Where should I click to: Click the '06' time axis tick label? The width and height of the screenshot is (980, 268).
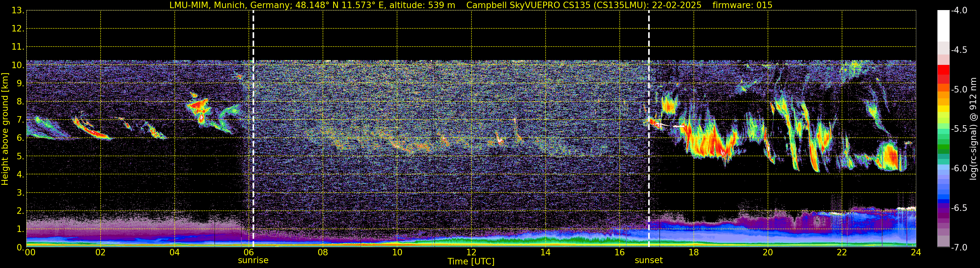(x=249, y=252)
